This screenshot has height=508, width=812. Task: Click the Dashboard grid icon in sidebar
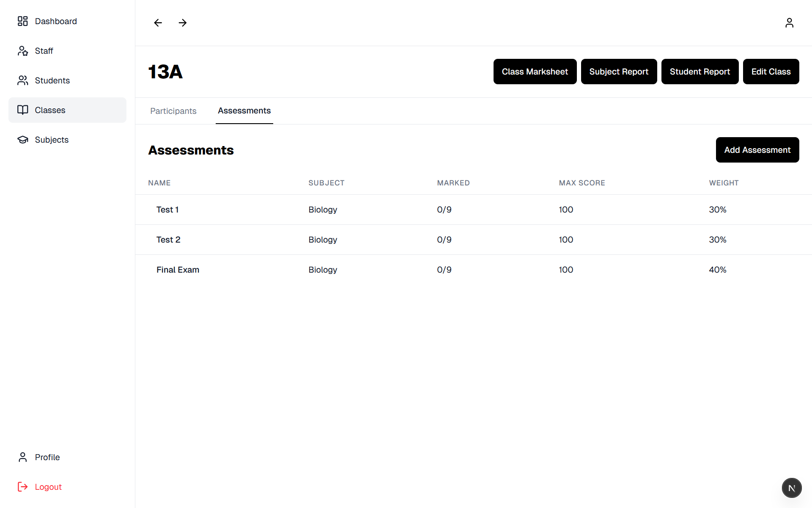(23, 21)
